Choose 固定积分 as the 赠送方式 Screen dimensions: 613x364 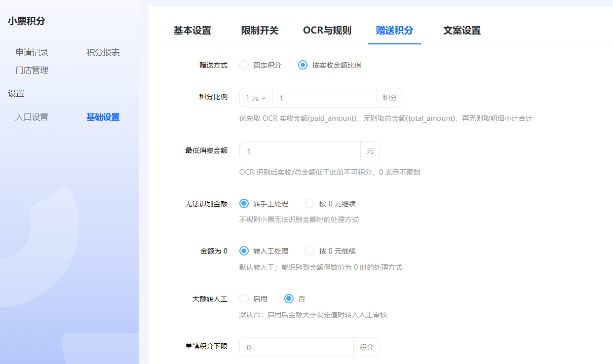click(261, 65)
